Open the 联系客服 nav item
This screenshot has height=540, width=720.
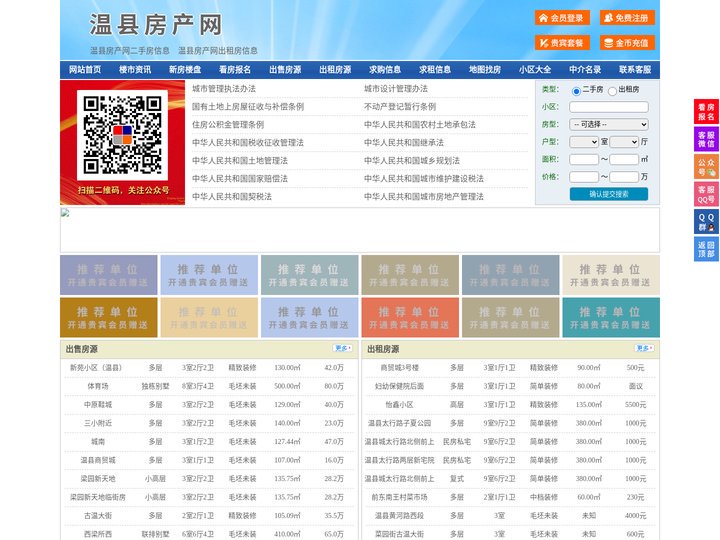(635, 70)
